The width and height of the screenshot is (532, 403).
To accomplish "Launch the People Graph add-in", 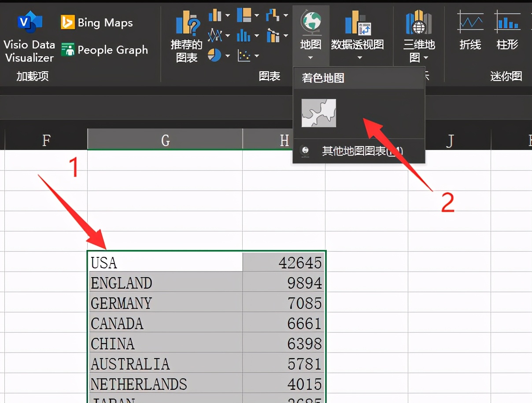I will click(105, 50).
